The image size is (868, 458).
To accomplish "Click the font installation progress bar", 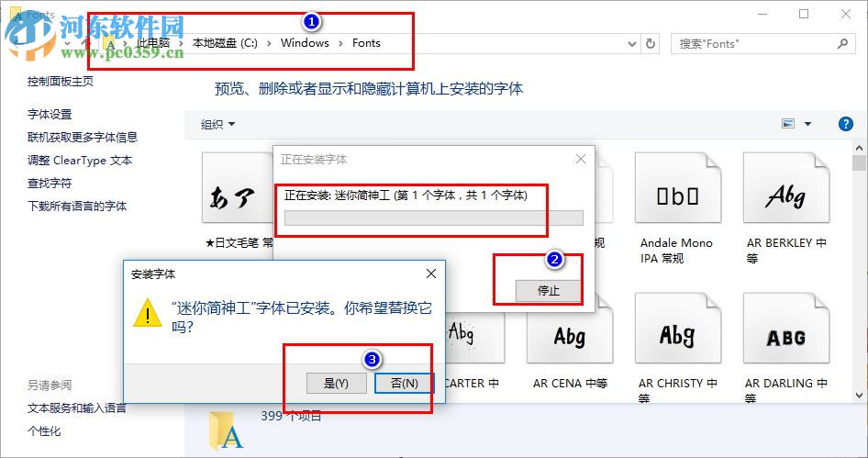I will click(433, 218).
